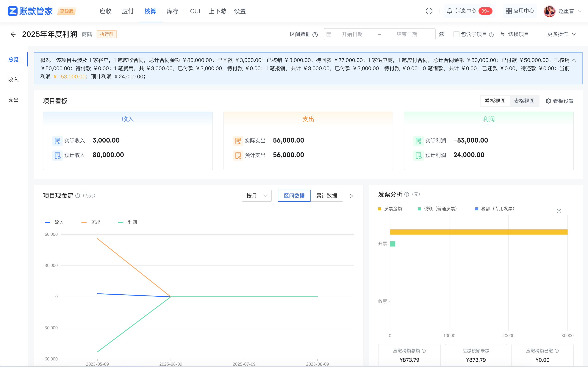Click the yellow 开票 invoice amount bar
The height and width of the screenshot is (367, 588).
[x=479, y=232]
